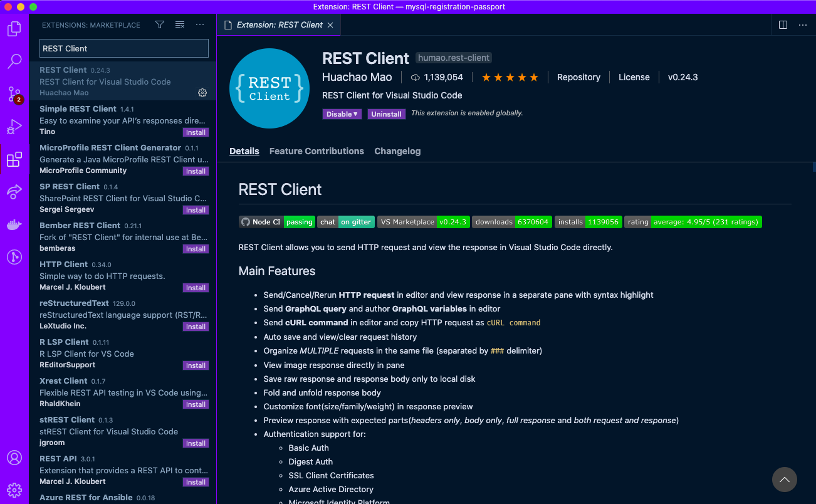Open the Run and Debug view

point(14,127)
